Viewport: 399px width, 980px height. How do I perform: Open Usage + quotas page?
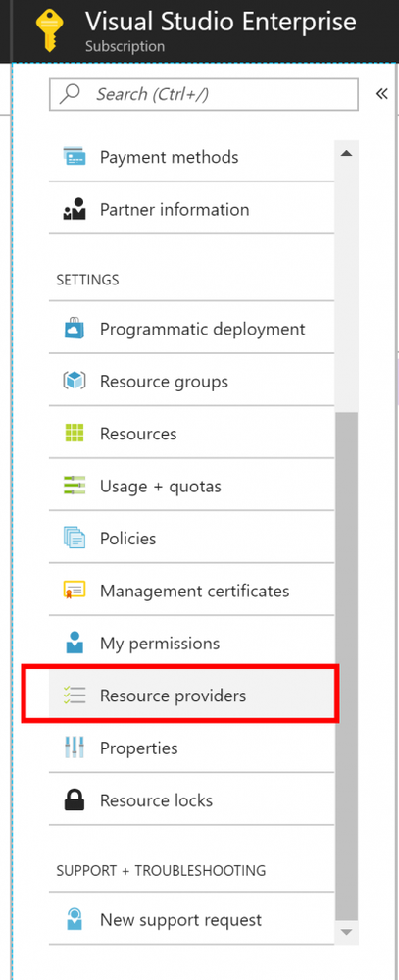pyautogui.click(x=192, y=486)
